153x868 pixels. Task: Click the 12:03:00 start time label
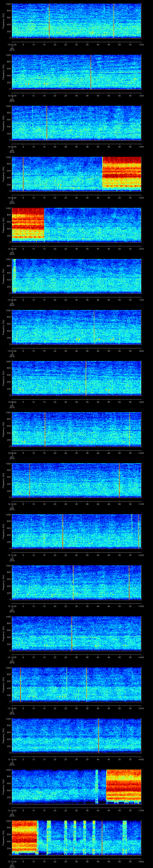12,146
